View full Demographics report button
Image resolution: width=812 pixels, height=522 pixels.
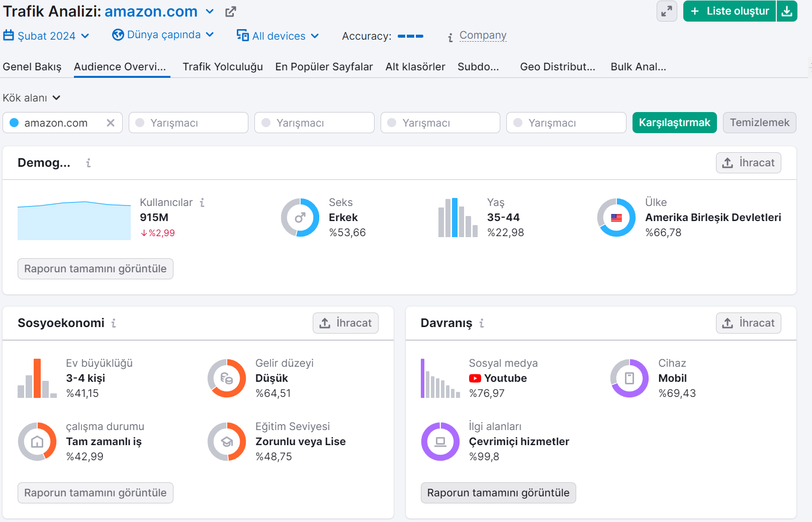coord(96,269)
